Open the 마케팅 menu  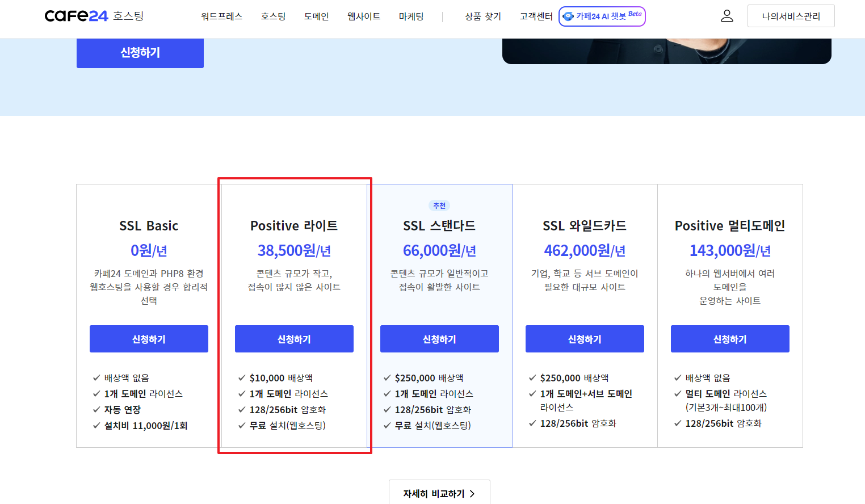411,16
